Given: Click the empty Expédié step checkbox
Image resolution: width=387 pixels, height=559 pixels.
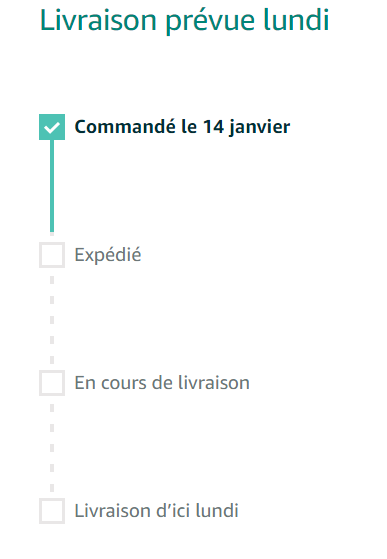Looking at the screenshot, I should [x=52, y=255].
